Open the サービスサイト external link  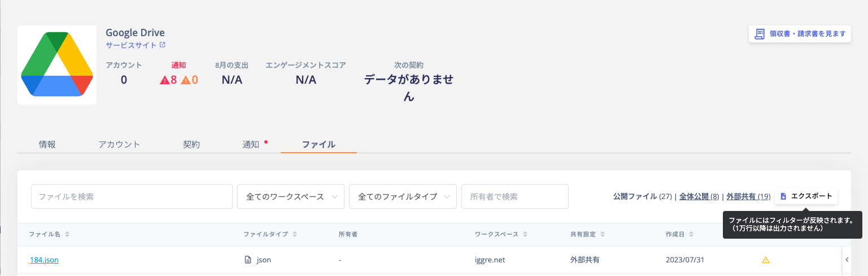(x=136, y=45)
